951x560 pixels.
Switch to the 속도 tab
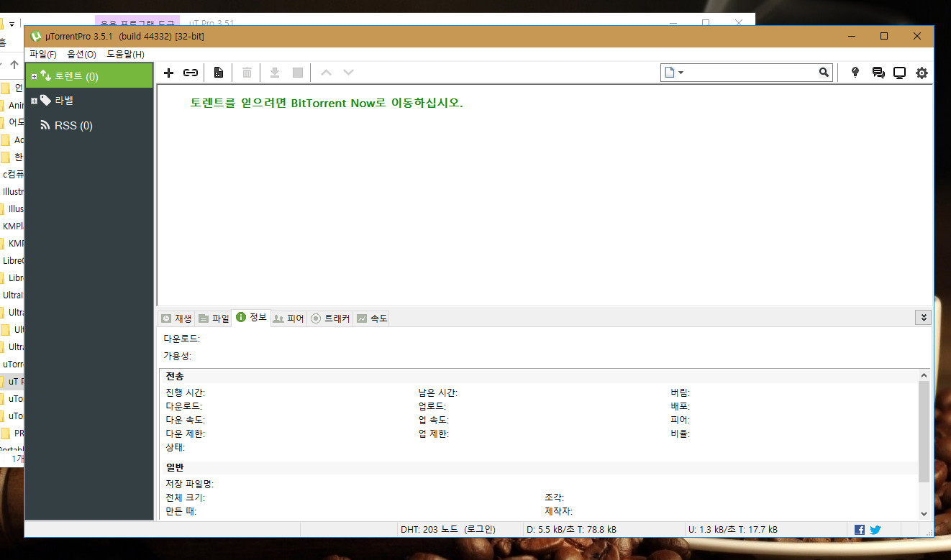point(371,318)
